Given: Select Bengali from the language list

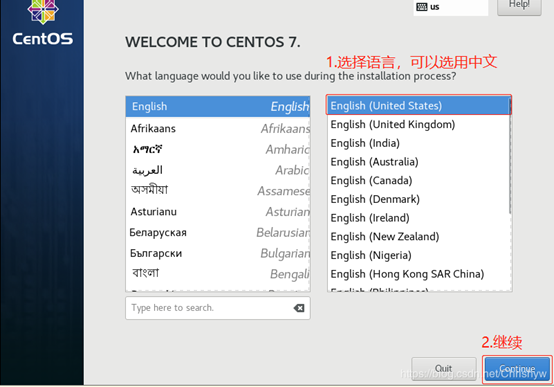Looking at the screenshot, I should 218,274.
